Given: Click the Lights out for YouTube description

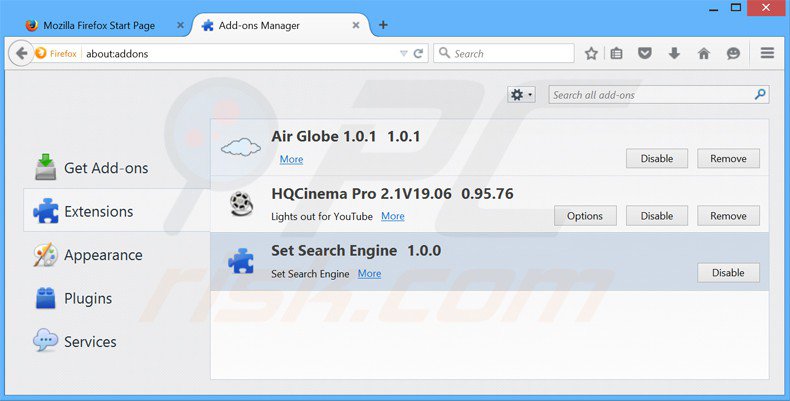Looking at the screenshot, I should coord(322,217).
